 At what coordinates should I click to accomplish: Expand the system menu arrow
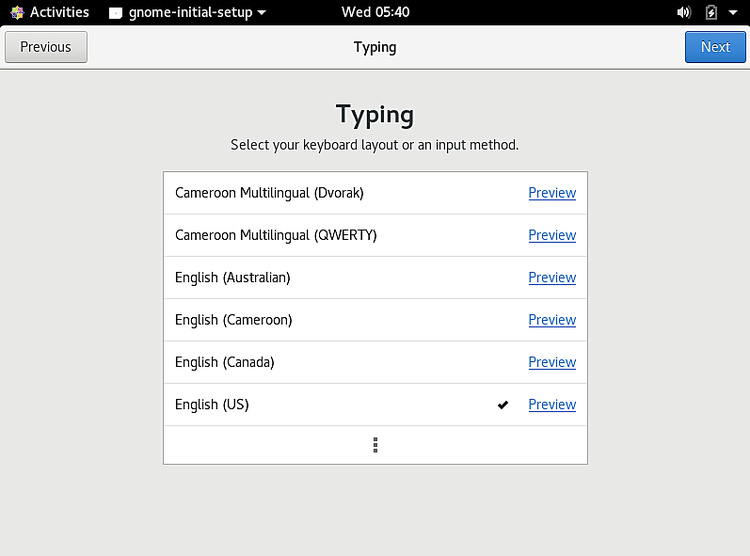733,13
